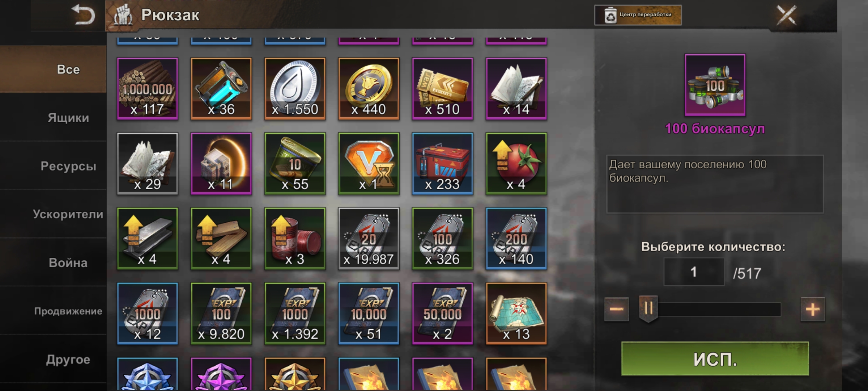The width and height of the screenshot is (868, 391).
Task: Click the ИСП. use button
Action: (715, 359)
